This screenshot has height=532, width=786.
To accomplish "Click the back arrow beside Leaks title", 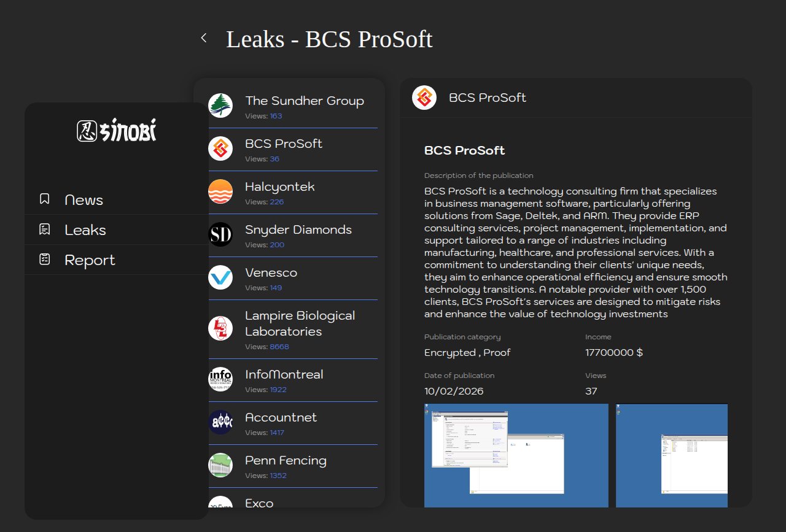I will pyautogui.click(x=204, y=38).
